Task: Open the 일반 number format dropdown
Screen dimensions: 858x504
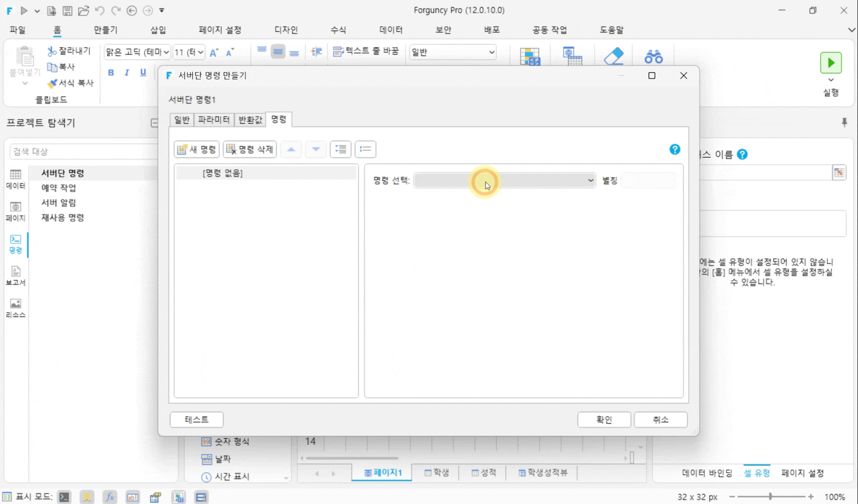Action: (452, 52)
